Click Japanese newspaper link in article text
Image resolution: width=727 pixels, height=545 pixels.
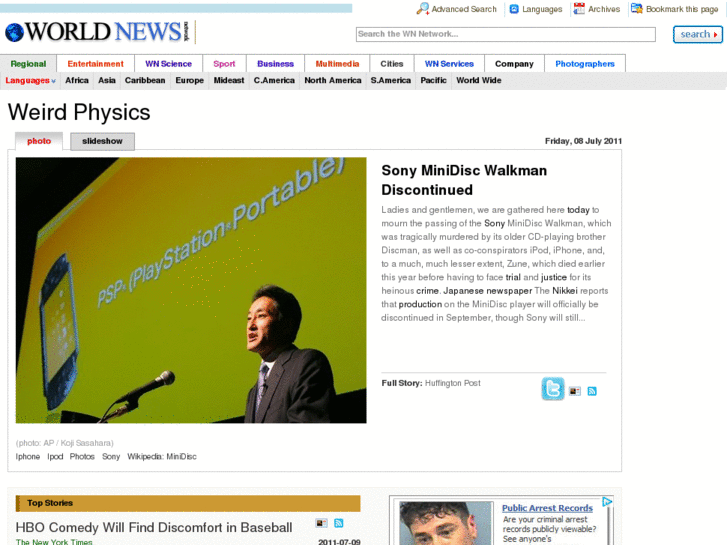(x=487, y=291)
